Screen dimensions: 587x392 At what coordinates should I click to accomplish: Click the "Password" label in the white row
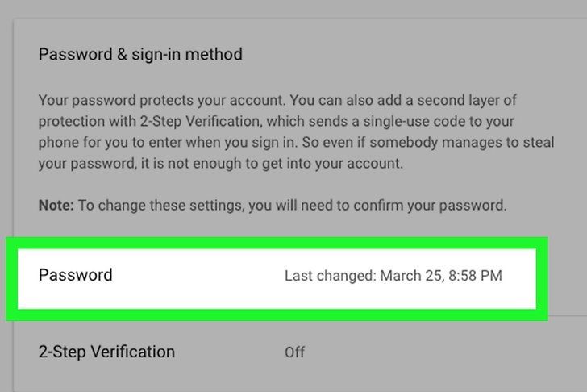pyautogui.click(x=76, y=275)
